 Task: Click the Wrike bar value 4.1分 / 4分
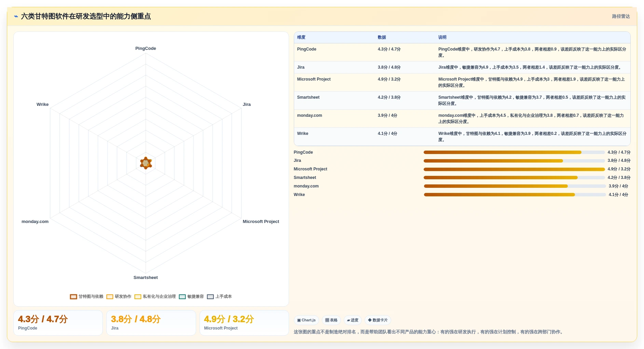coord(618,195)
